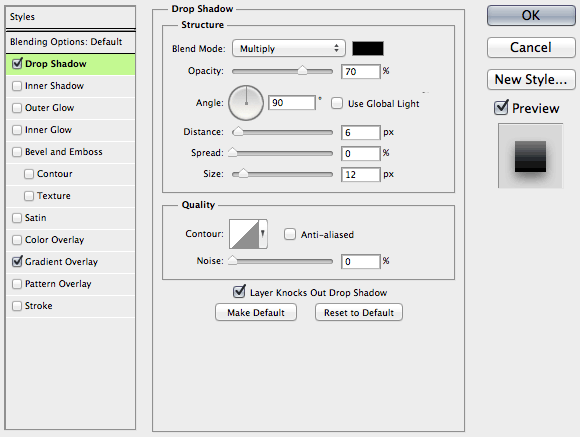
Task: Select Blending Options: Default
Action: point(70,42)
